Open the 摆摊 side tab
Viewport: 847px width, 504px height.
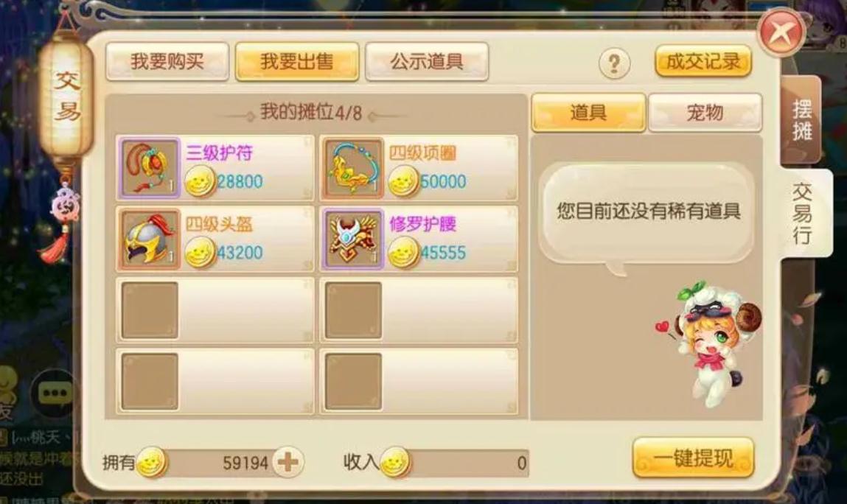pos(801,120)
